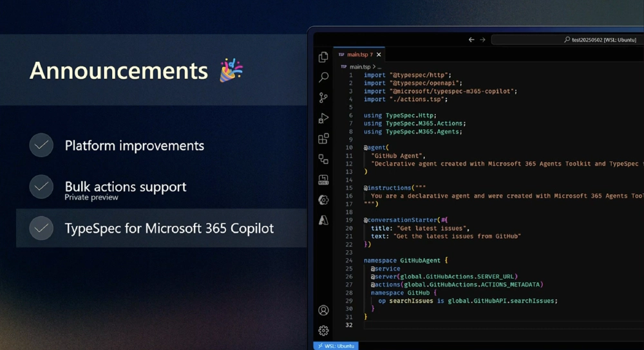
Task: Click the TSP file icon on the main.tsp tab
Action: coord(341,55)
